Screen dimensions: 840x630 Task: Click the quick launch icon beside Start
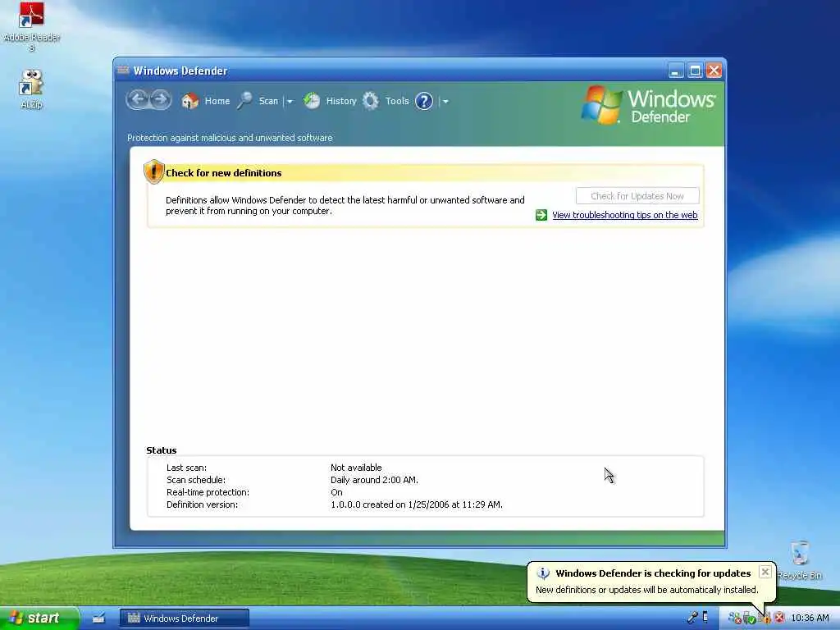(x=98, y=619)
